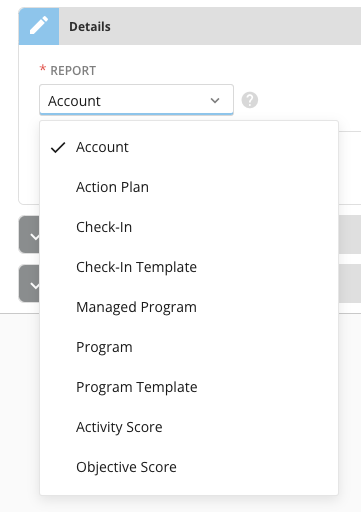Expand the first collapsed section chevron
Viewport: 361px width, 512px height.
pos(30,235)
